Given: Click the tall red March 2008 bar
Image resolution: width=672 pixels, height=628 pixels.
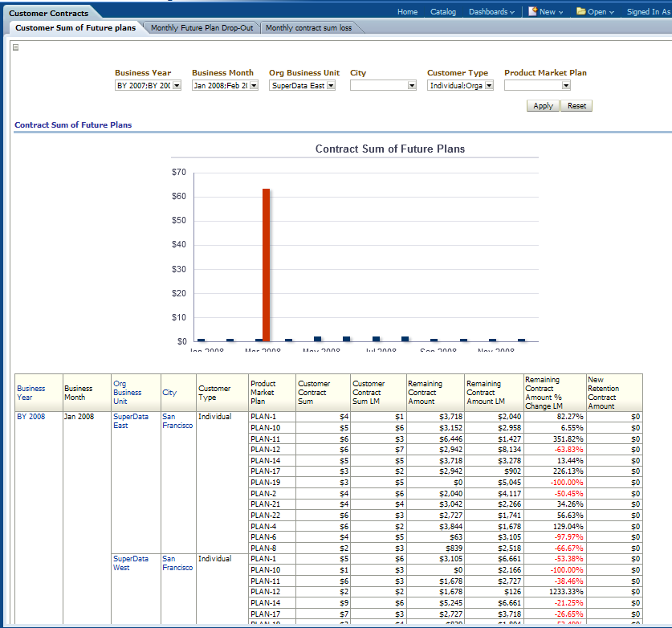Looking at the screenshot, I should point(266,265).
